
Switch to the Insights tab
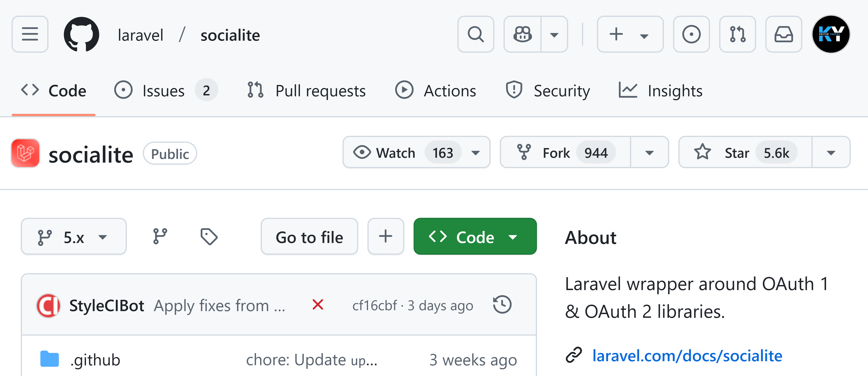point(660,91)
